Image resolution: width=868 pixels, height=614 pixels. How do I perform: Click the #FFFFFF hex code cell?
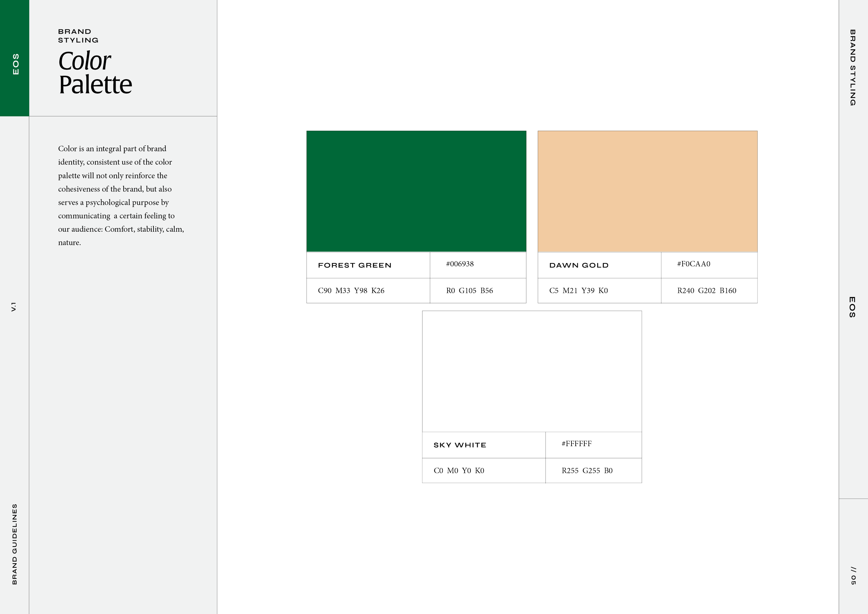(576, 444)
